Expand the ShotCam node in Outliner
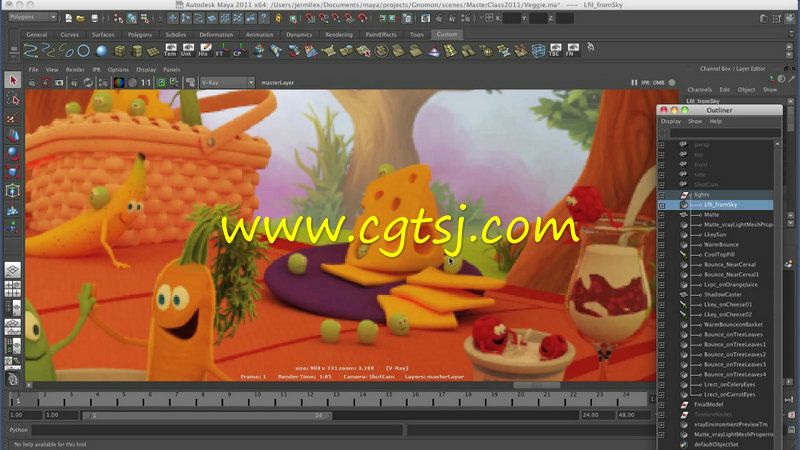Viewport: 800px width, 450px height. [662, 185]
